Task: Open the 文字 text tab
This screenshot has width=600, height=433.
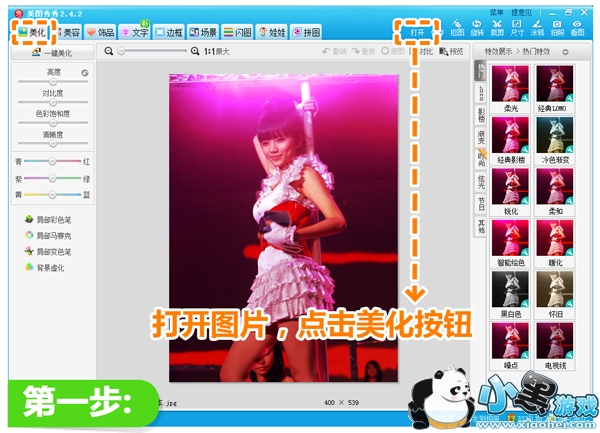Action: [135, 33]
